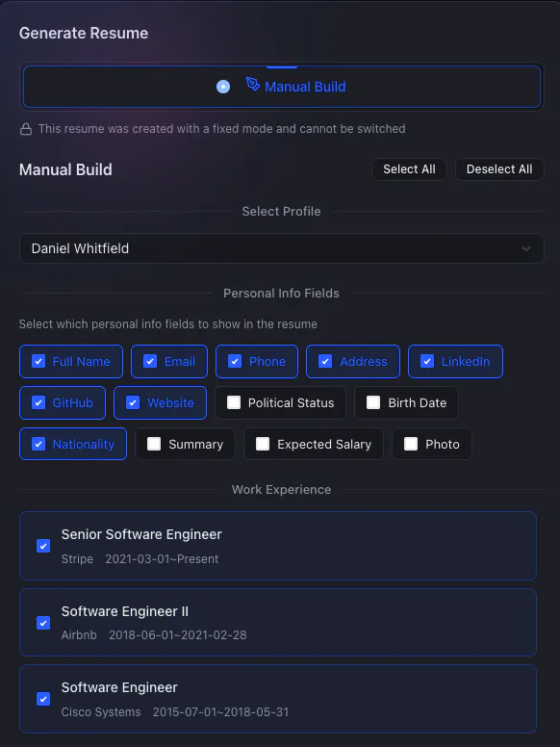
Task: Click the 'Personal Info Fields' section label
Action: coord(281,294)
